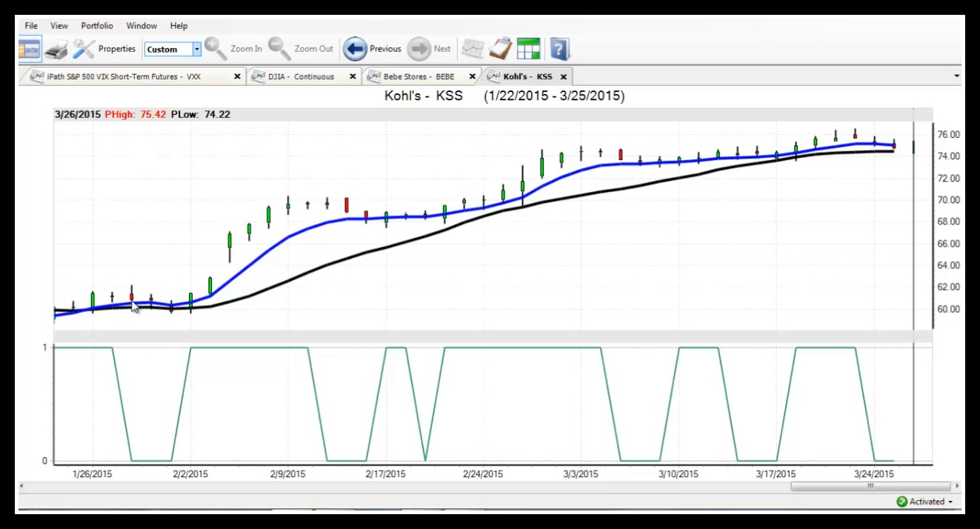Open the Window menu
980x529 pixels.
(141, 26)
